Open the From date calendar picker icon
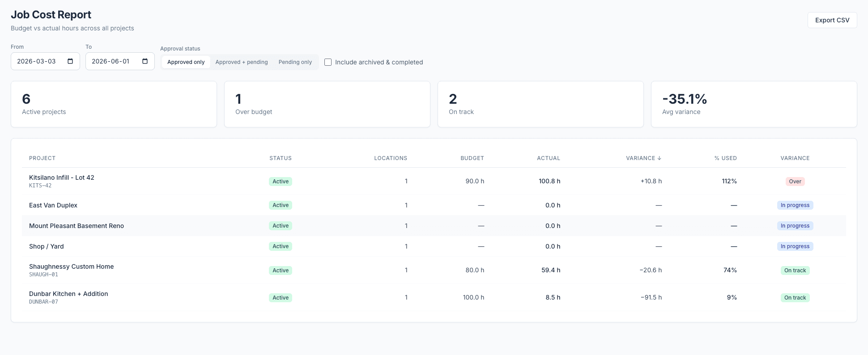 pos(70,61)
